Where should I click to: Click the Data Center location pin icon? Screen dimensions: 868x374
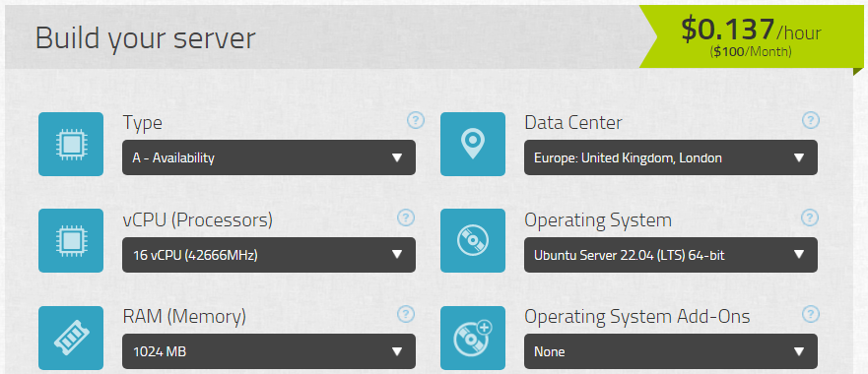[473, 145]
